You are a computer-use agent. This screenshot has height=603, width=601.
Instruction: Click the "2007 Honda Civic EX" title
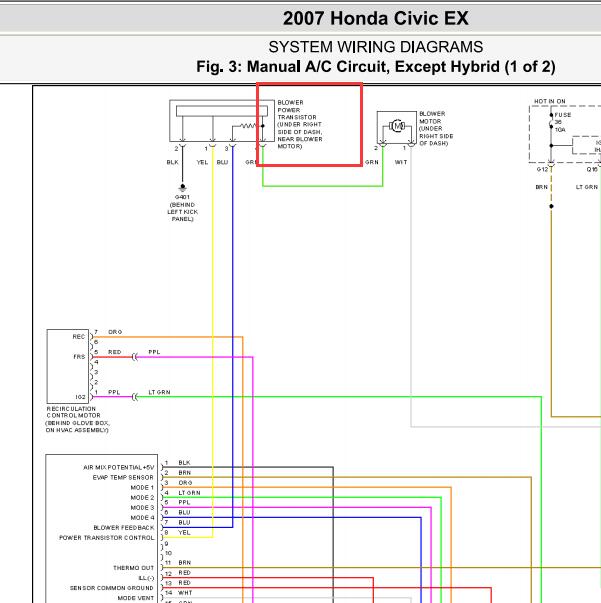(x=376, y=18)
